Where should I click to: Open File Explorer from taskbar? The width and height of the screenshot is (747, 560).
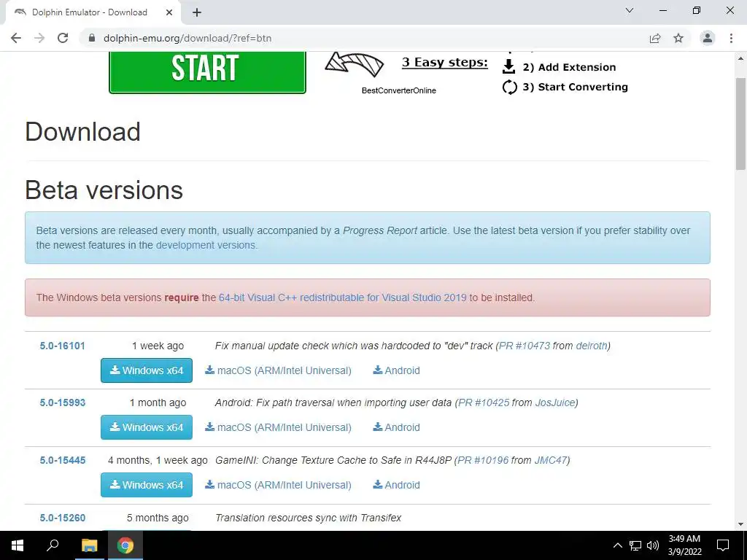(89, 545)
